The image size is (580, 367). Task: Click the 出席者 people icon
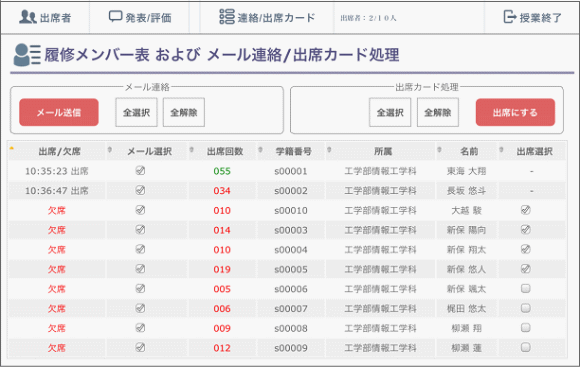pos(28,17)
